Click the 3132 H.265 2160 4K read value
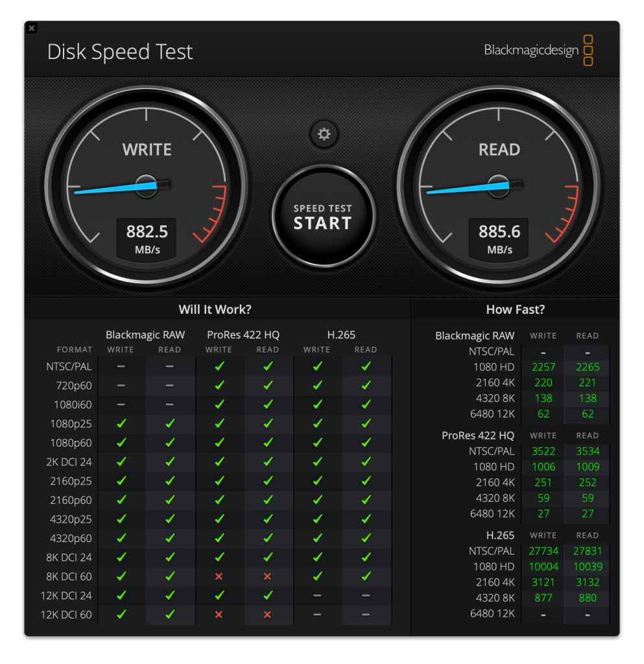Viewport: 644px width, 664px height. coord(588,583)
